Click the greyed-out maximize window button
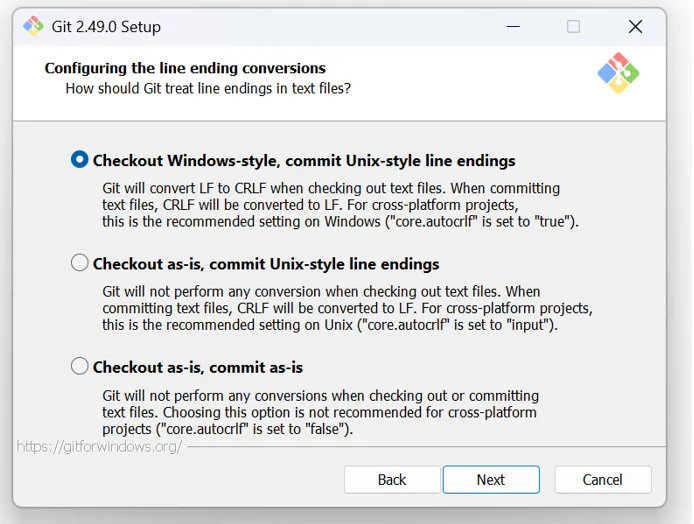Screen dimensions: 694x524 click(573, 27)
